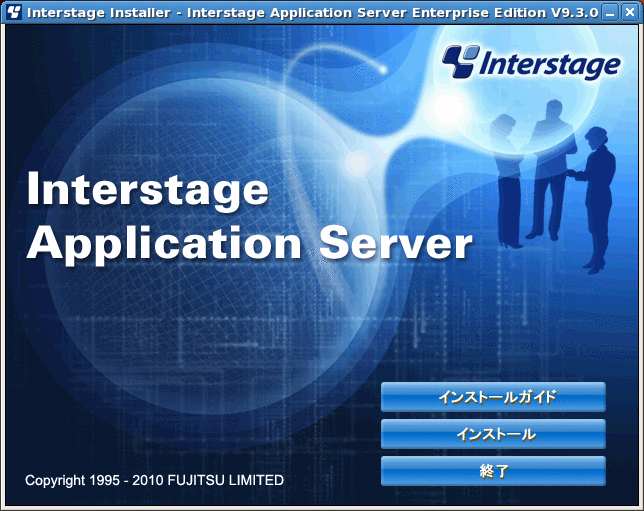Click the Copyright 1995 - 2010 FUJITSU LIMITED text
The width and height of the screenshot is (644, 511).
point(154,480)
